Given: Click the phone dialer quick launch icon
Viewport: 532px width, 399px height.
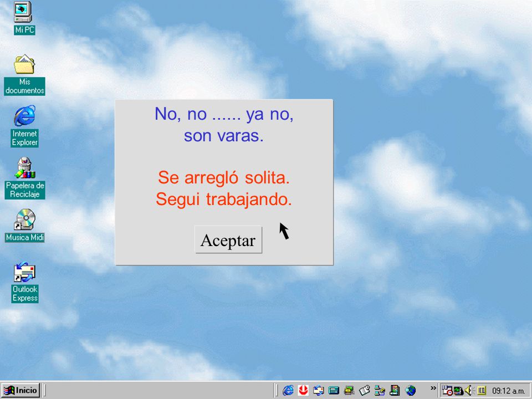Looking at the screenshot, I should 349,391.
